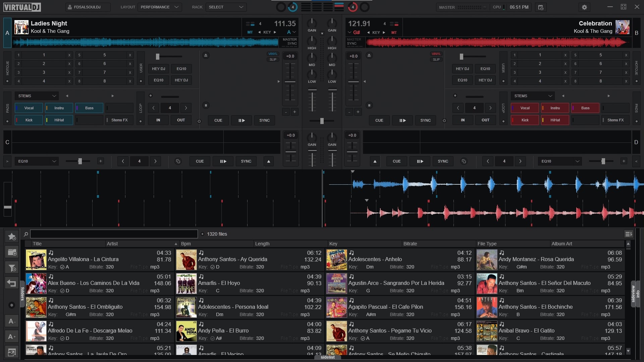Click the browser search input field
The height and width of the screenshot is (362, 644).
pos(114,234)
